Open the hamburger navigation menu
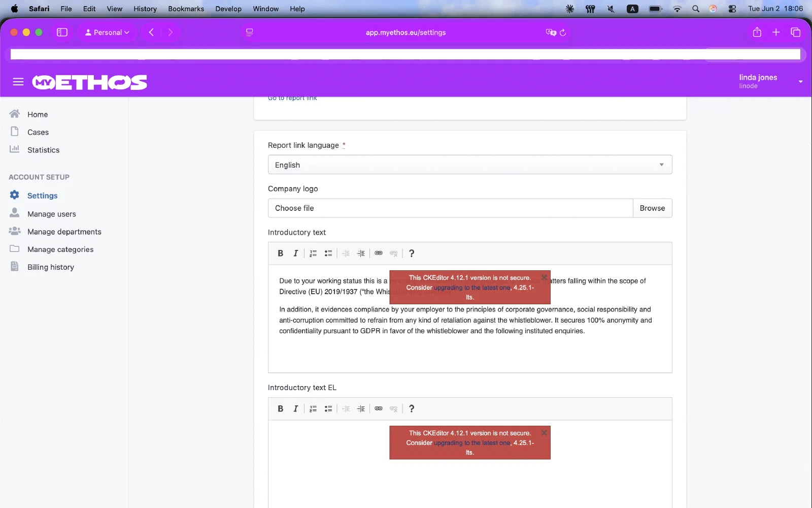Viewport: 812px width, 508px height. click(18, 82)
